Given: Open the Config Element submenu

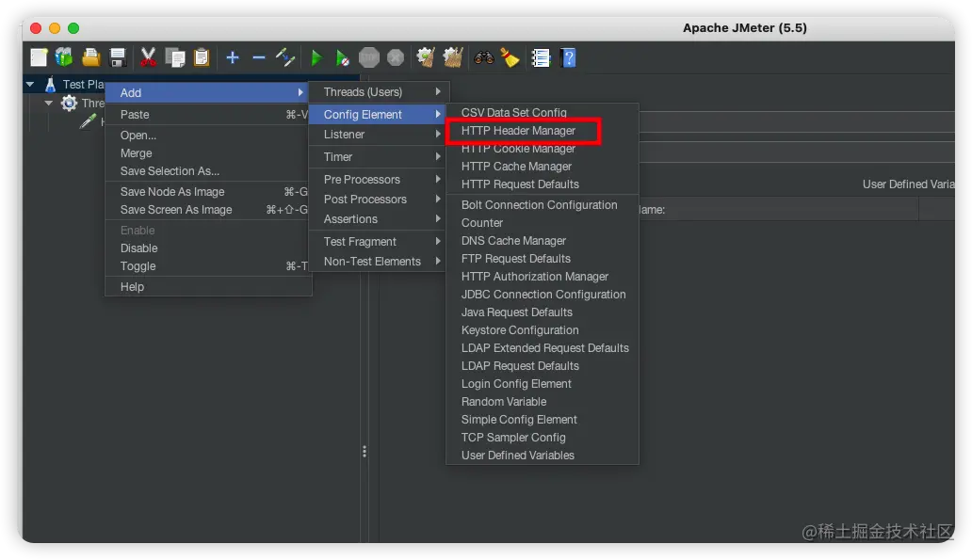Looking at the screenshot, I should coord(378,115).
